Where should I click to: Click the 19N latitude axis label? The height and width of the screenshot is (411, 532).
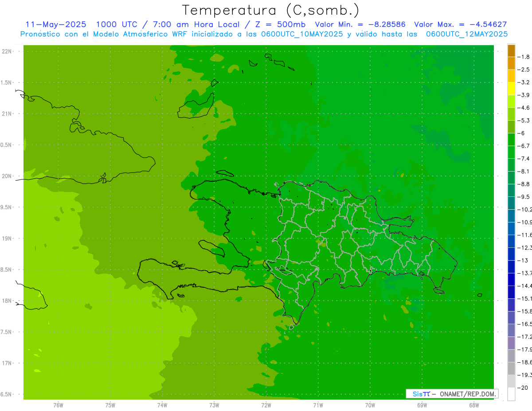point(6,239)
